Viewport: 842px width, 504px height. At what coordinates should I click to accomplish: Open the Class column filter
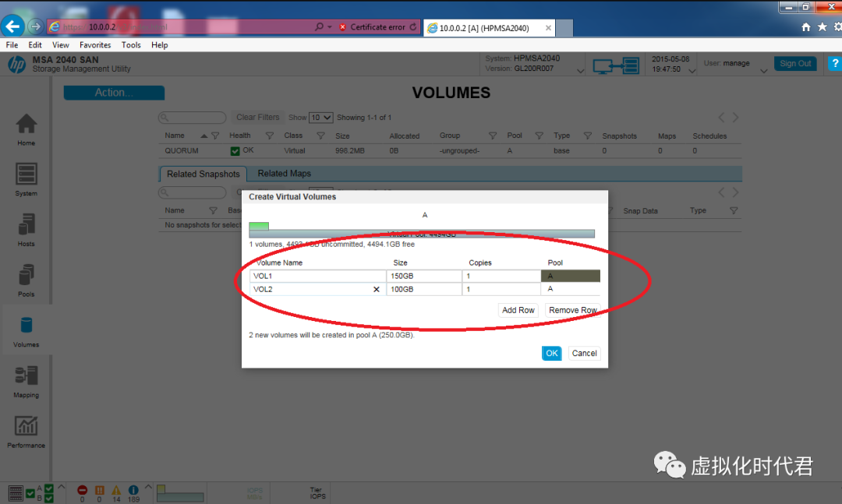(320, 136)
